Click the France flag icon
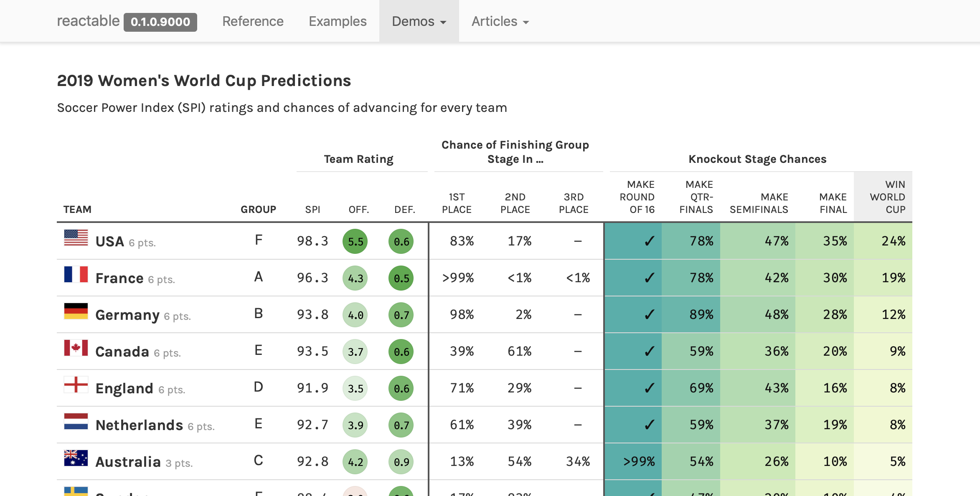Viewport: 980px width, 496px height. [76, 275]
